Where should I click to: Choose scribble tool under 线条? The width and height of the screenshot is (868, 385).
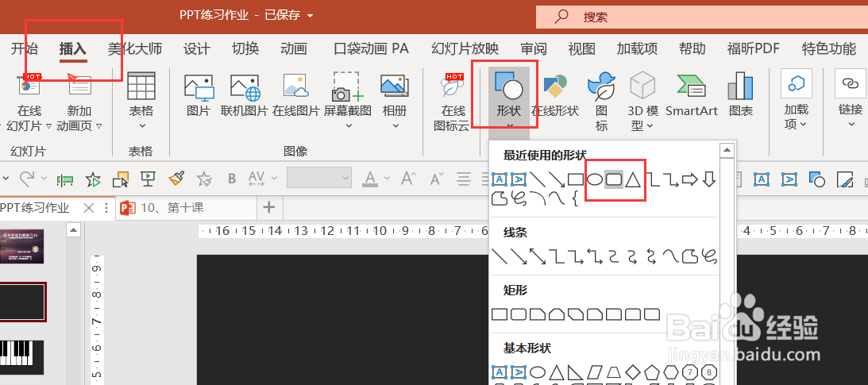(709, 256)
